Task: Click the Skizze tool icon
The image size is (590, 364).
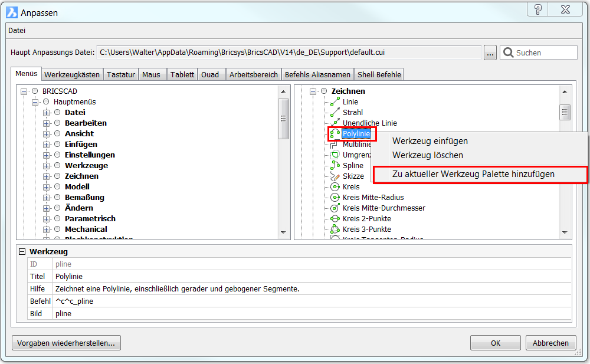Action: 335,176
